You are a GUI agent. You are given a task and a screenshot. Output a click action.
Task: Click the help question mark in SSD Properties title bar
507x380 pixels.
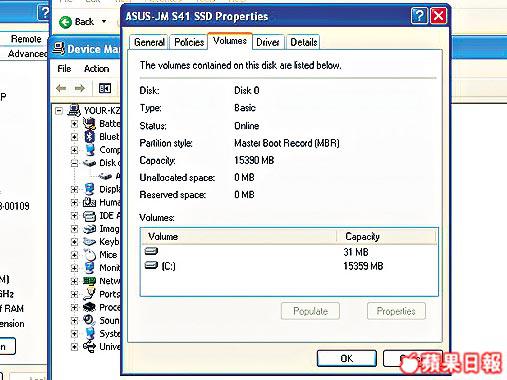pyautogui.click(x=419, y=16)
